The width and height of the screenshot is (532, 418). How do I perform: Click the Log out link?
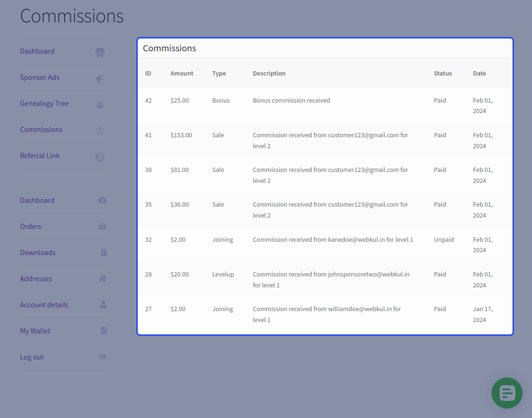point(32,357)
